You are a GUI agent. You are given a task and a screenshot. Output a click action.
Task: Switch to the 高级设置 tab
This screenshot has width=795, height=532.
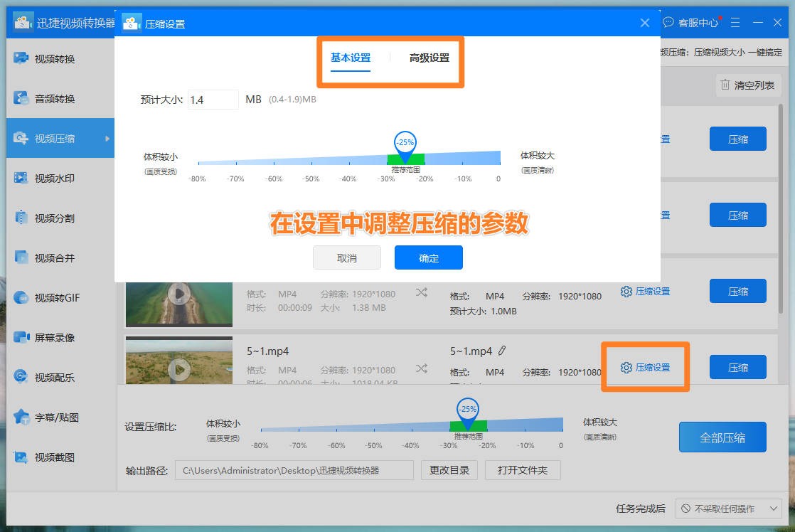coord(430,59)
